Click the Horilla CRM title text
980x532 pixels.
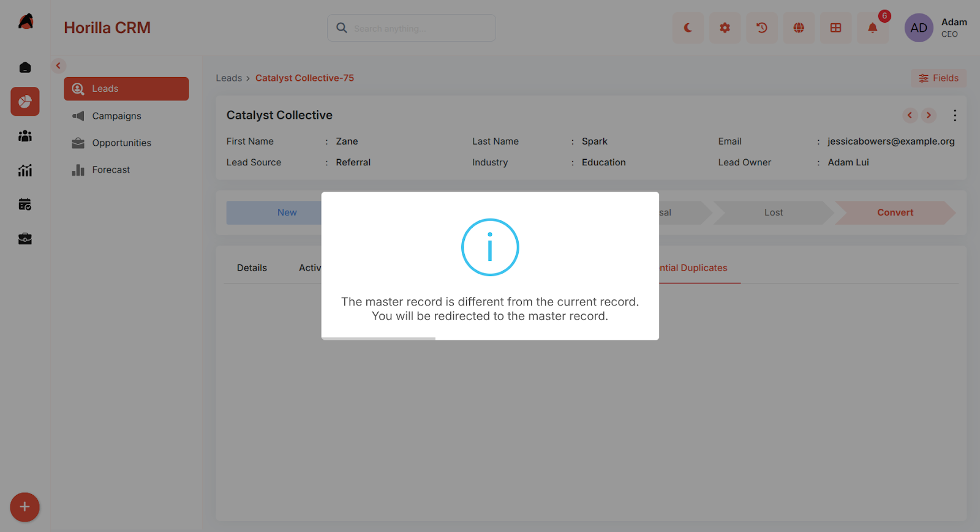click(107, 28)
